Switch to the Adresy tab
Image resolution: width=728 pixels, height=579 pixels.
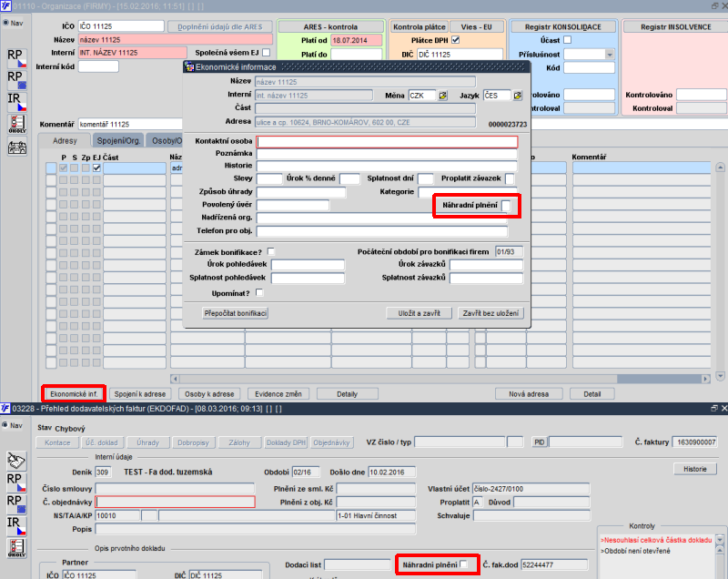(65, 140)
